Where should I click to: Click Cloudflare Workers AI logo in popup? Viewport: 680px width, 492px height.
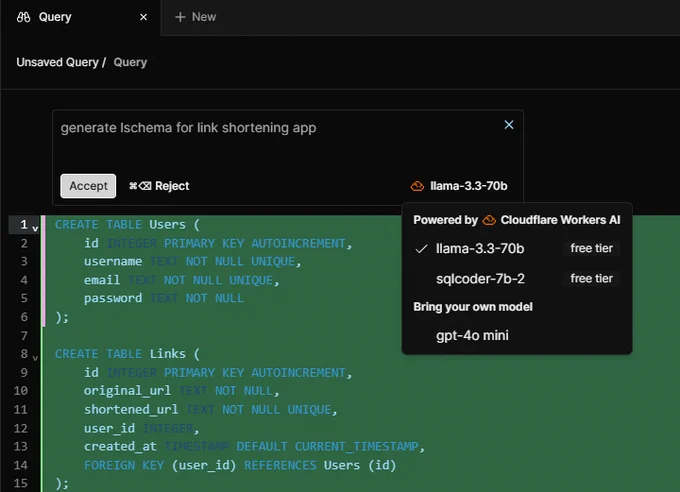pos(489,220)
